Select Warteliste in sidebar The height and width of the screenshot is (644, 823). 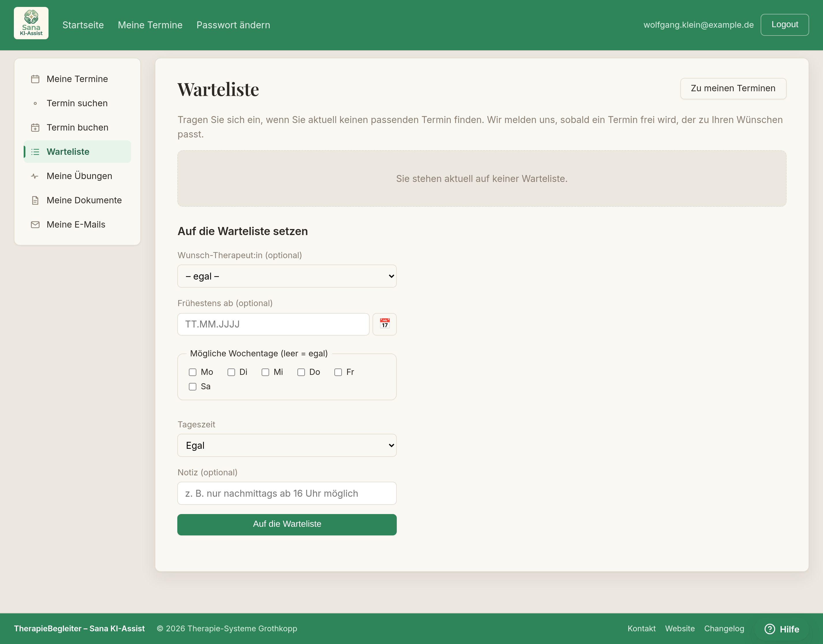[x=77, y=152]
